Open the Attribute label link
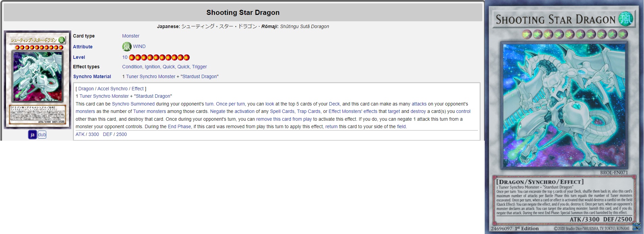644x234 pixels. (83, 47)
